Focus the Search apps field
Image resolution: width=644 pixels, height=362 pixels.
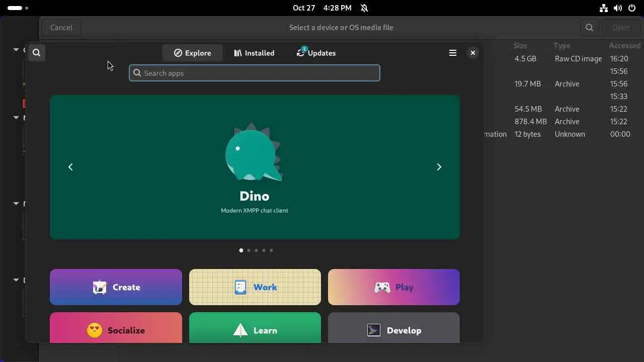coord(254,73)
